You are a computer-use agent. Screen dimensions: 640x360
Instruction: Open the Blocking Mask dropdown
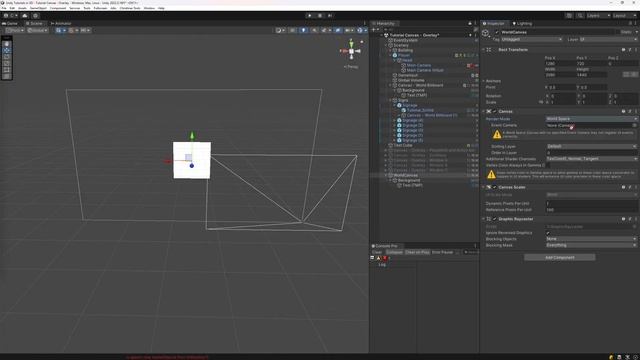(591, 245)
